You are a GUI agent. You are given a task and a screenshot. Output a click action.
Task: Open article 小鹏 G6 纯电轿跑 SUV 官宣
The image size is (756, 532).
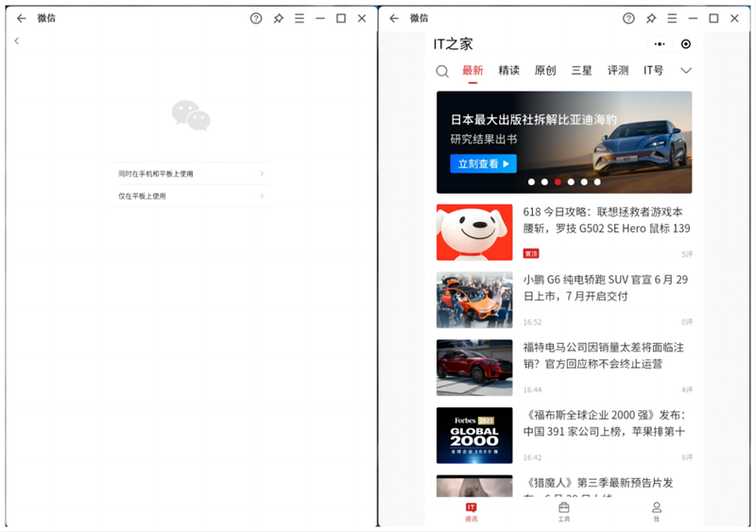606,287
